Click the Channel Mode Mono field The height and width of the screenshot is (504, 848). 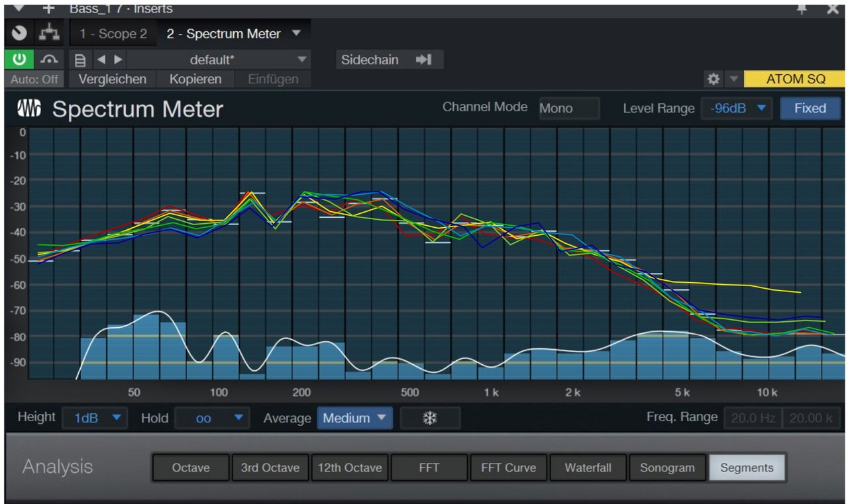pos(568,108)
